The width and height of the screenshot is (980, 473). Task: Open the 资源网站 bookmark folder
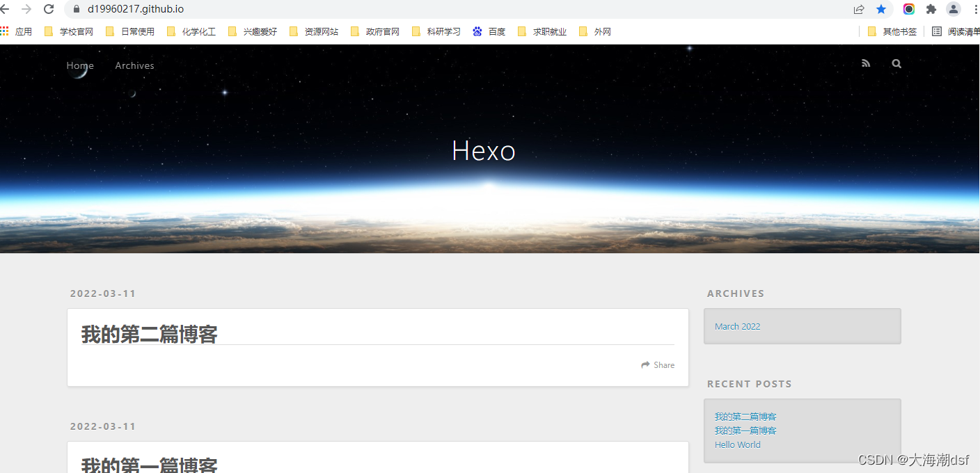(x=313, y=31)
